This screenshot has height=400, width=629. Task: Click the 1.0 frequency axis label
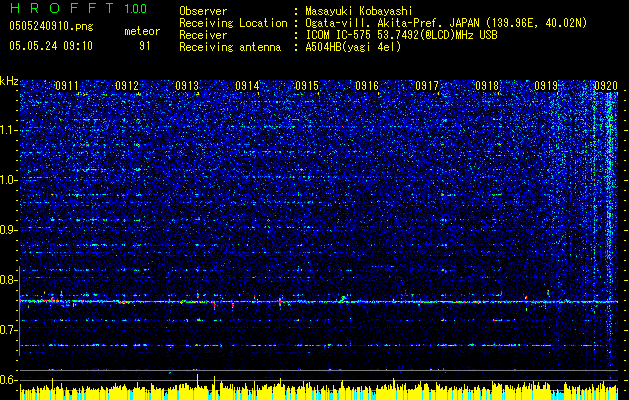(8, 180)
